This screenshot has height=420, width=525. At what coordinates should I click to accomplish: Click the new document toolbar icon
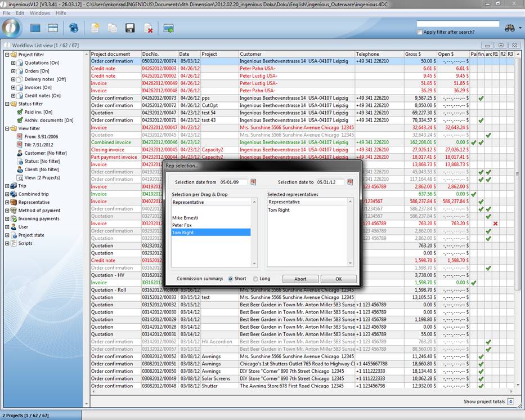pyautogui.click(x=95, y=28)
